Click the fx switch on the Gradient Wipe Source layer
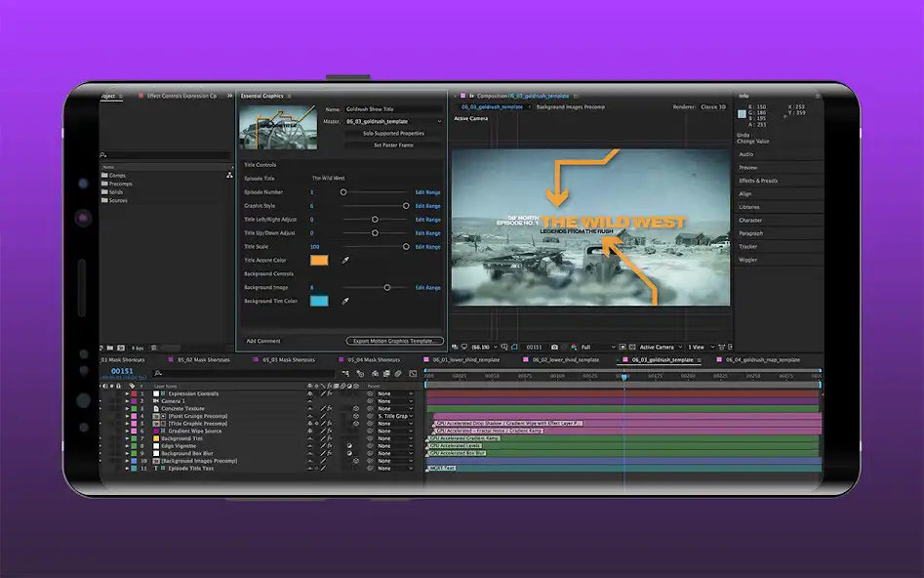The height and width of the screenshot is (578, 924). 329,431
